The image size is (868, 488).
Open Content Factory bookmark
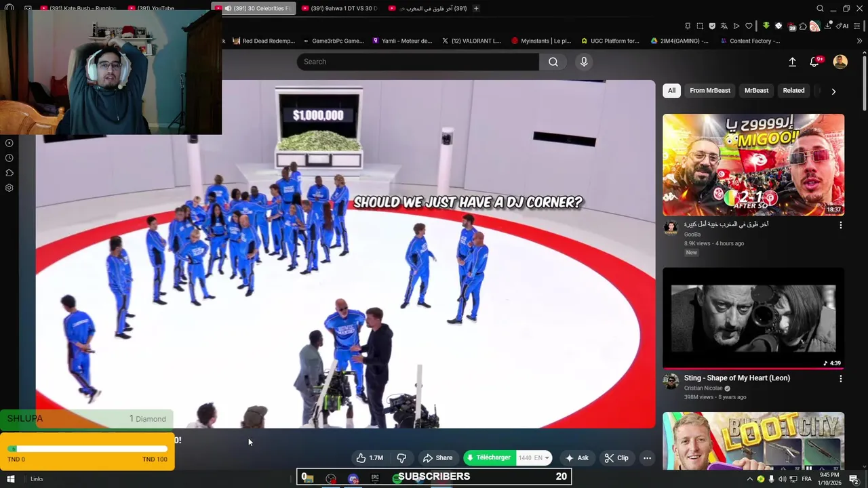[x=750, y=41]
